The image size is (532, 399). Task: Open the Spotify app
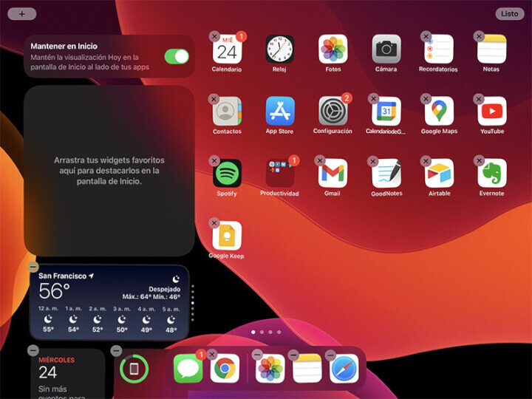point(227,174)
